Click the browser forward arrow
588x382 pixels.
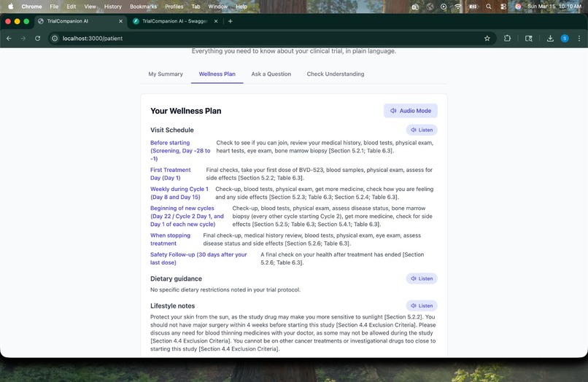point(23,38)
